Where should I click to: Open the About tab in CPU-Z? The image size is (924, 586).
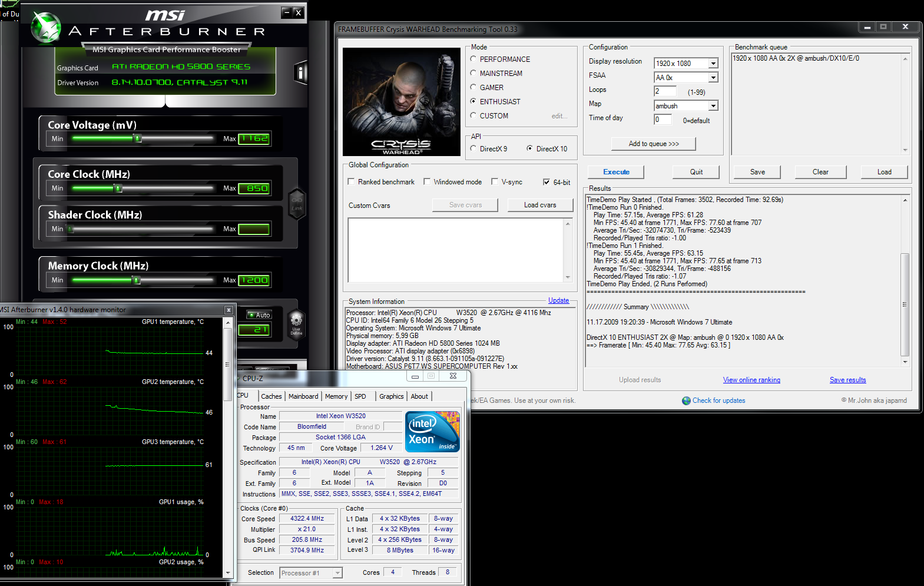click(x=419, y=396)
